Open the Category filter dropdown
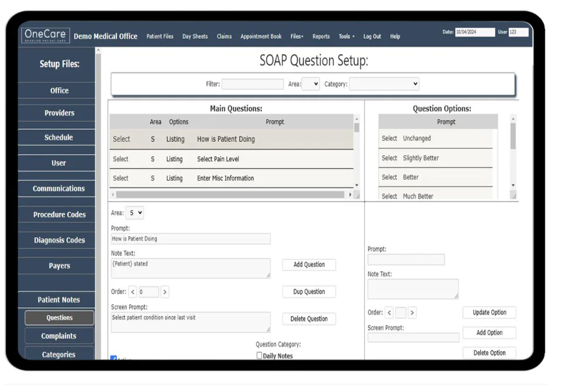This screenshot has width=565, height=392. point(384,84)
